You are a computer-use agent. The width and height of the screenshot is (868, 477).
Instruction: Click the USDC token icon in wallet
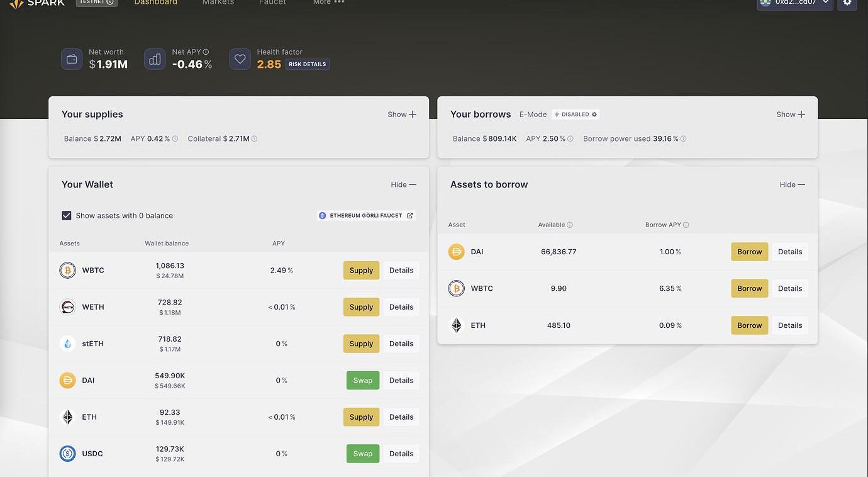point(67,454)
